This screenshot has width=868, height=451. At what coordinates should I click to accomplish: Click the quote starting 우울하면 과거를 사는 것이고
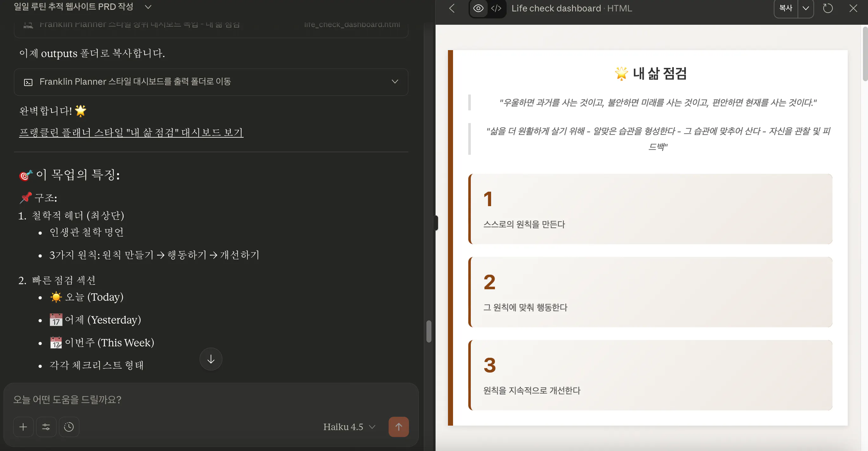658,102
